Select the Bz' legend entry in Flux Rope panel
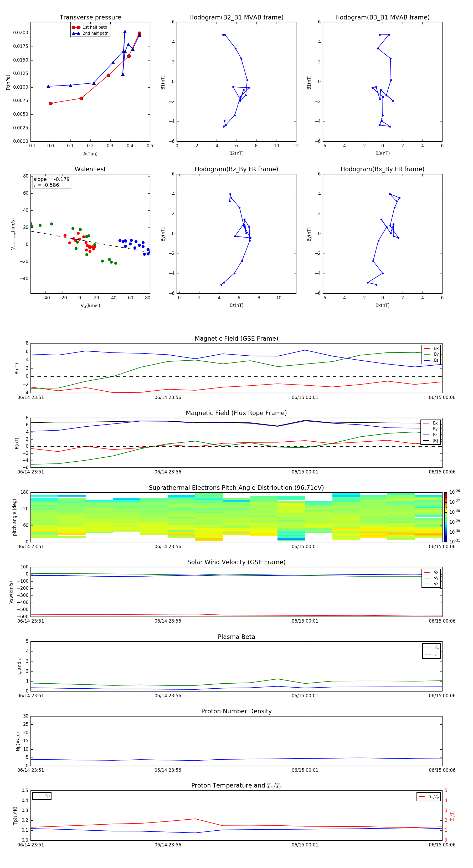Screen dimensions: 473x868 tap(431, 435)
